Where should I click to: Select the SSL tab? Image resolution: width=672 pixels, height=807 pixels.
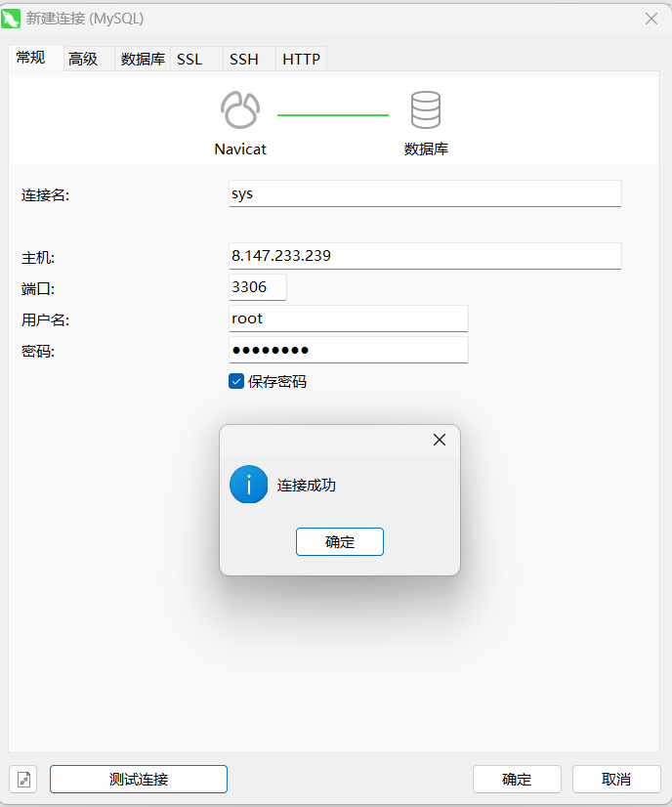tap(189, 59)
